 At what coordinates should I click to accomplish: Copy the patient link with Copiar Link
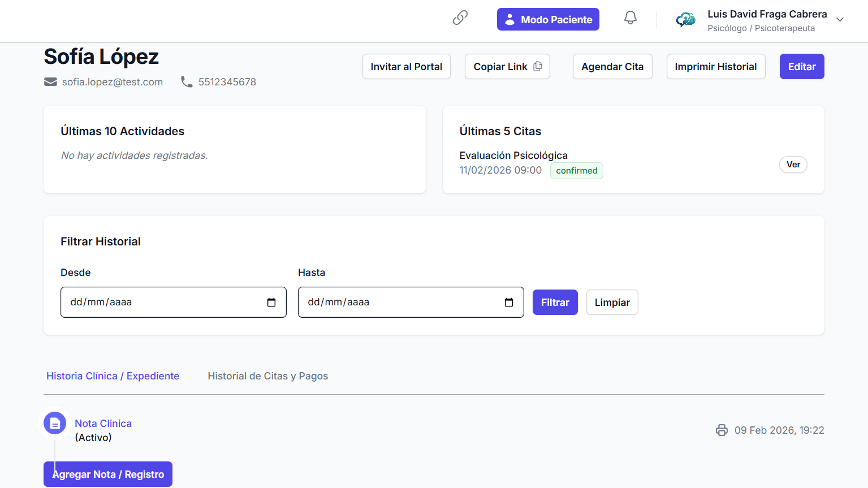[507, 67]
